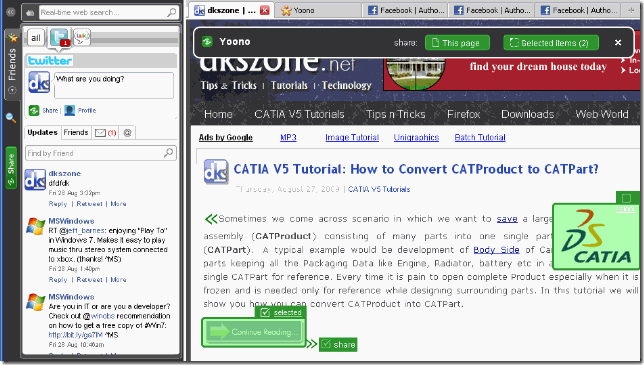The width and height of the screenshot is (644, 365).
Task: Open More for MSWindows 'Play To' tweet
Action: pos(118,280)
